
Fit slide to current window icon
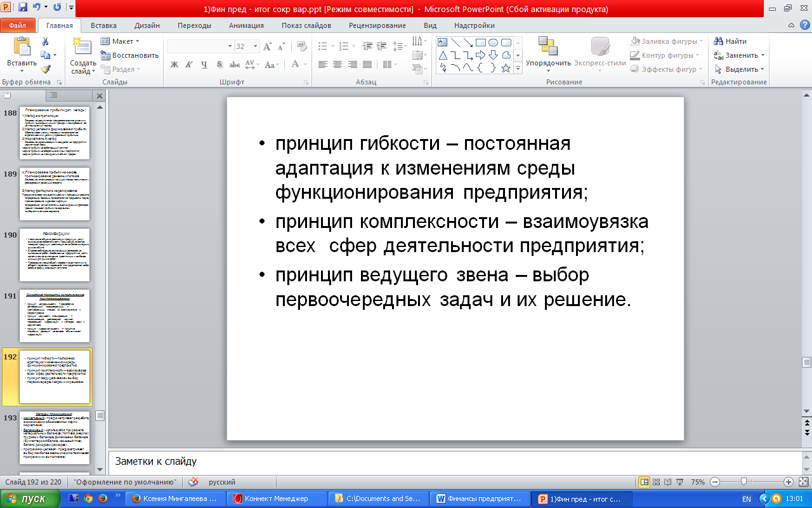point(804,482)
